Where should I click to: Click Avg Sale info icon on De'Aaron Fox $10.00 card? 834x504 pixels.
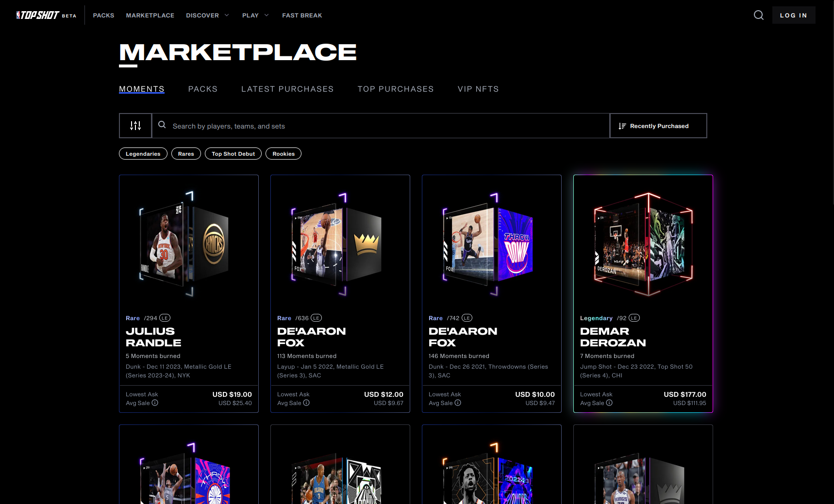458,403
